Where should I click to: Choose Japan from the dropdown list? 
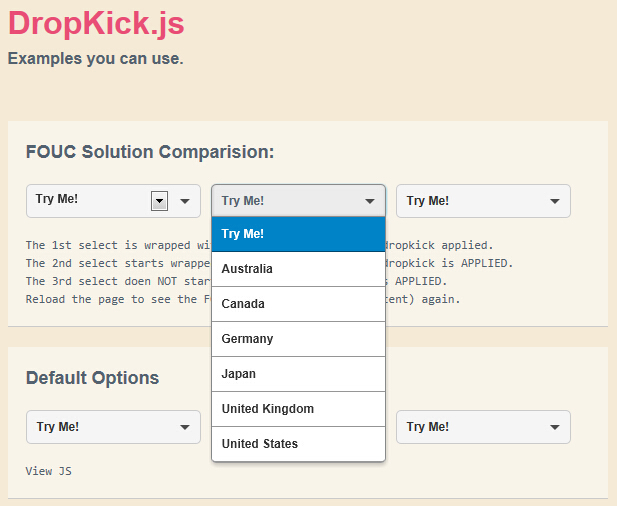(x=298, y=374)
